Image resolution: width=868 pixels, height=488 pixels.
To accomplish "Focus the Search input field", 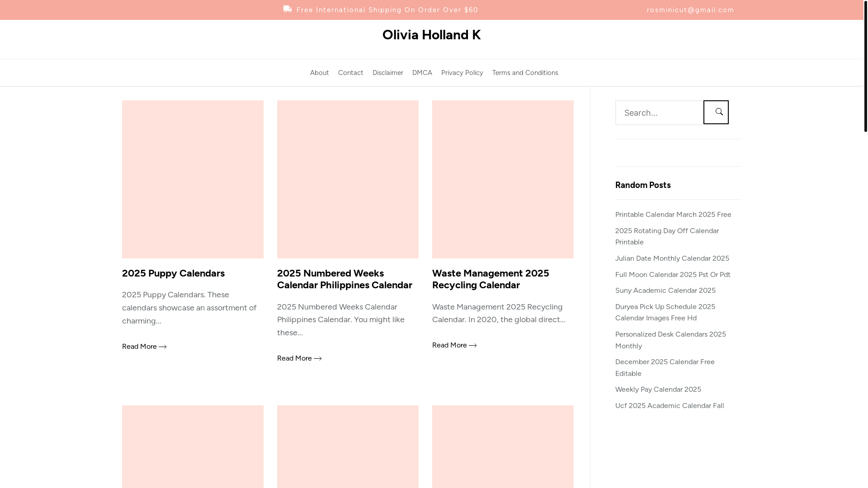I will coord(659,113).
